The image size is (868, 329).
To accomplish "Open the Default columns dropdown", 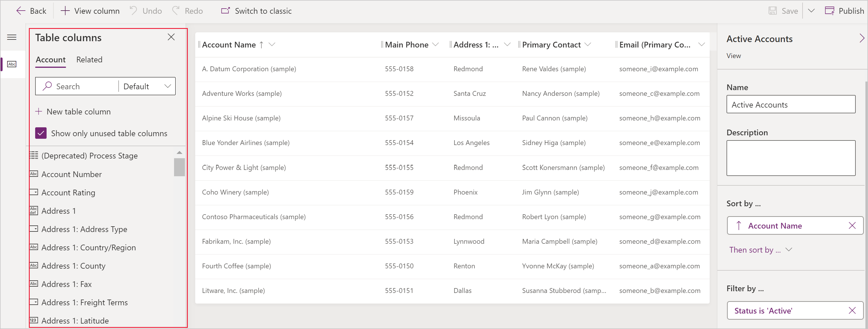I will click(x=147, y=86).
